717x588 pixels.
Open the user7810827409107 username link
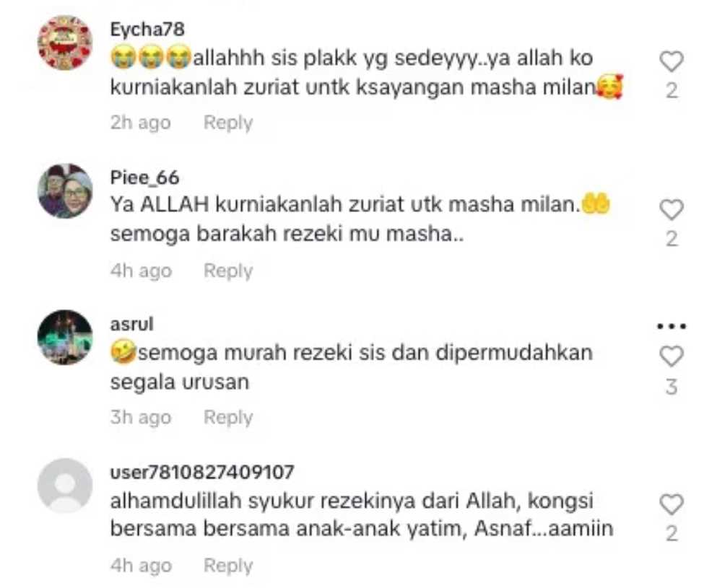point(201,472)
